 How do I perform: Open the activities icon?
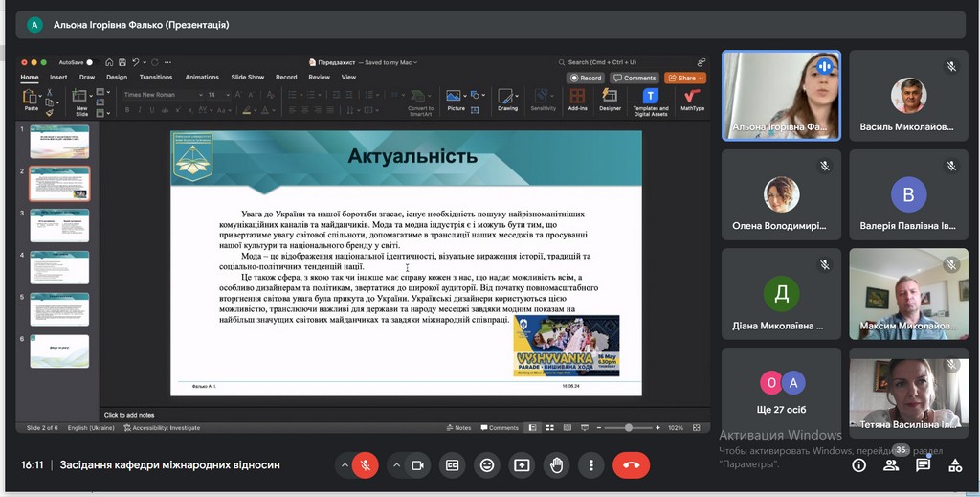(955, 465)
